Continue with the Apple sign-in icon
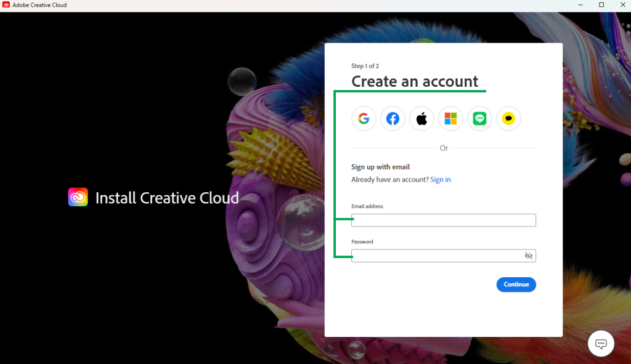The height and width of the screenshot is (364, 631). coord(421,118)
